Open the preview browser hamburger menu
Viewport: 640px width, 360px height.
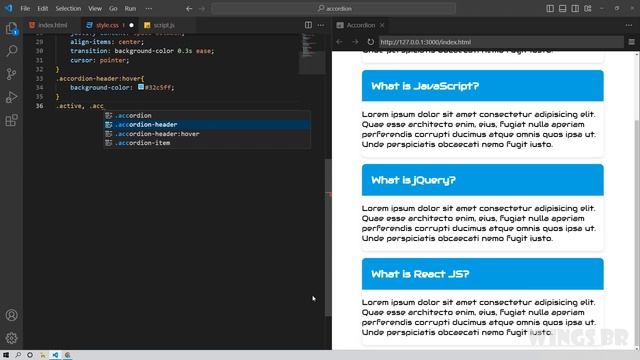(631, 42)
